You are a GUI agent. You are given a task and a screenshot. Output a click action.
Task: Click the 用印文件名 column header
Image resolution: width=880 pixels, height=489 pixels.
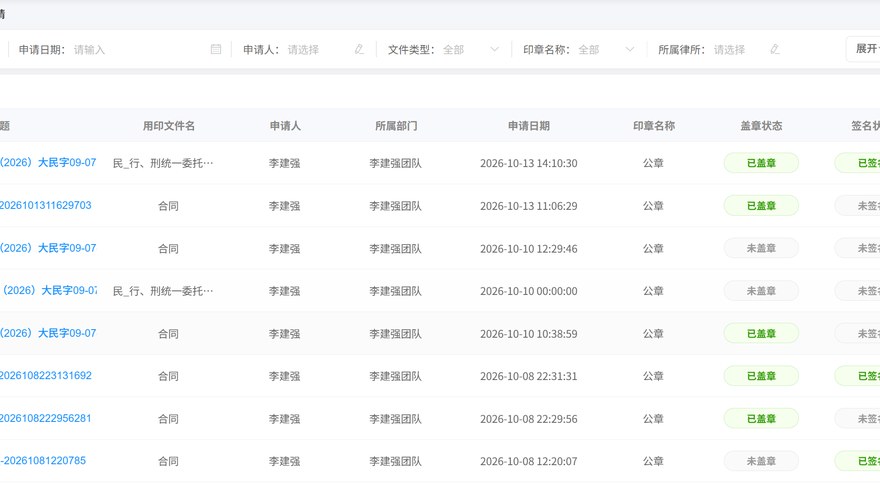168,126
